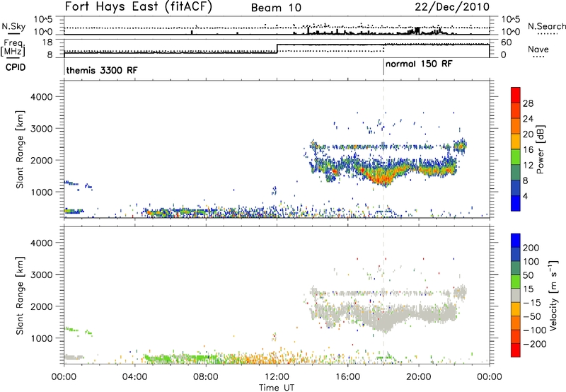Screen dimensions: 566x392
Task: Select the 3000 tick on the power panel axis
Action: tap(42, 129)
